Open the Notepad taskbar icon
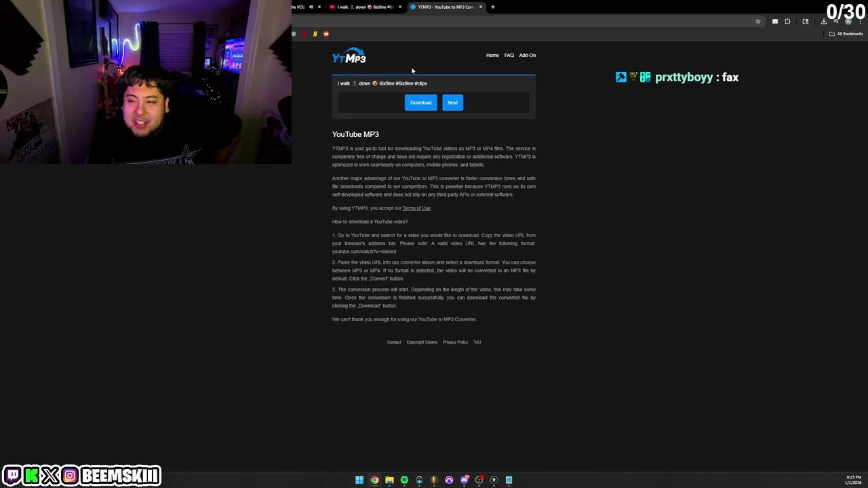 tap(509, 480)
